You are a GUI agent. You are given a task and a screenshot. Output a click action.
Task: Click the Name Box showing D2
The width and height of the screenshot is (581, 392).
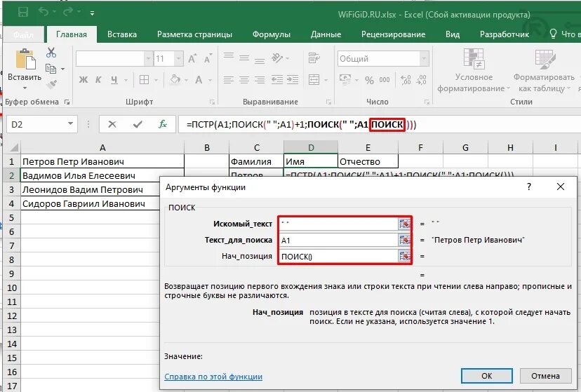coord(42,124)
